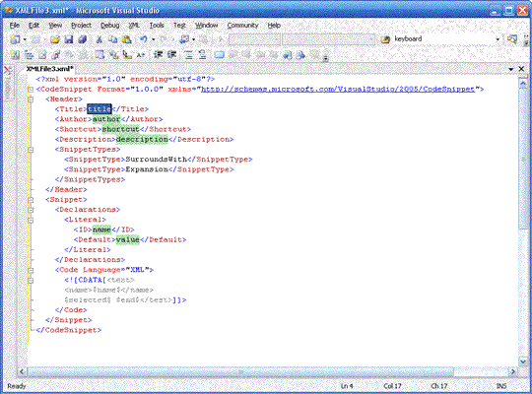The width and height of the screenshot is (532, 394).
Task: Collapse the CDATA block outline
Action: [31, 281]
